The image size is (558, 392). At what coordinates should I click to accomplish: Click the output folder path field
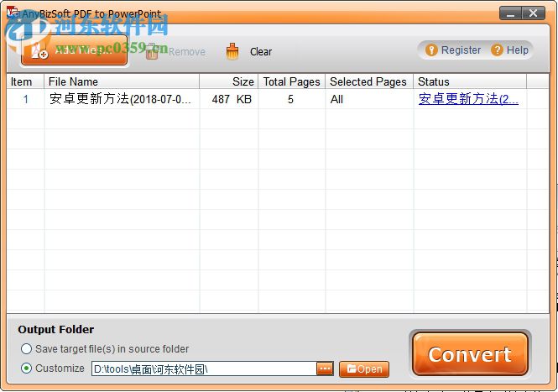pos(204,369)
